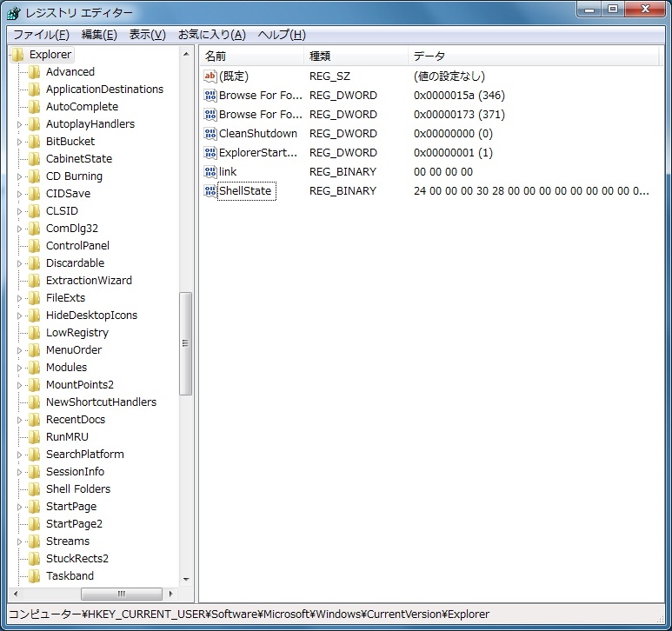Screen dimensions: 672x631
Task: Click the AutoComplete folder icon
Action: pyautogui.click(x=34, y=106)
